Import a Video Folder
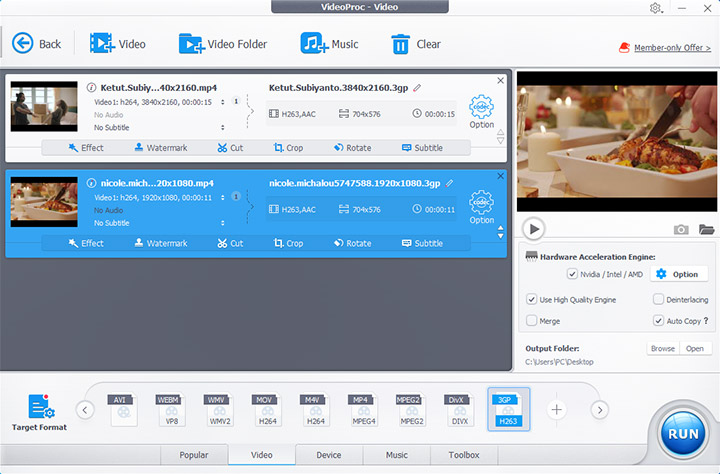The width and height of the screenshot is (720, 474). (223, 44)
